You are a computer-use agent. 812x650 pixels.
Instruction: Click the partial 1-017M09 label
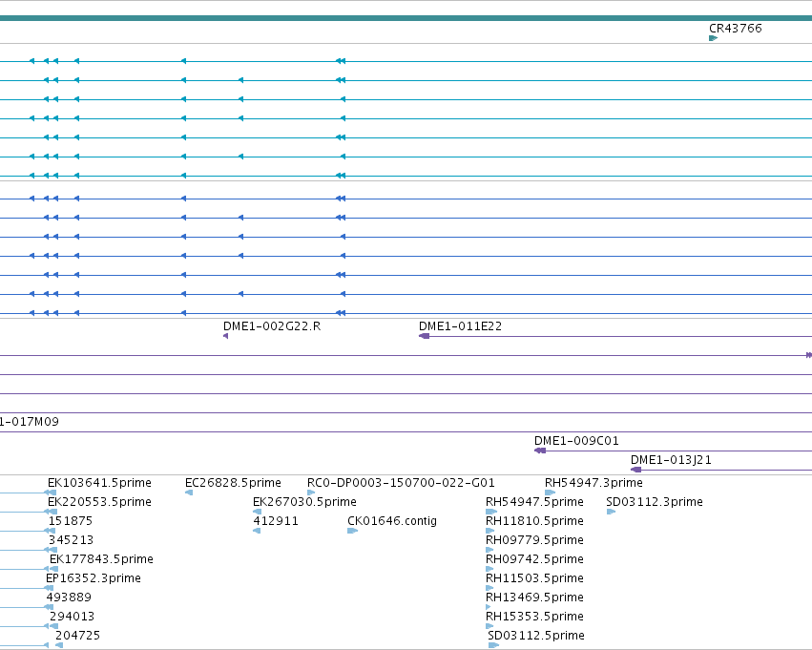(x=30, y=422)
